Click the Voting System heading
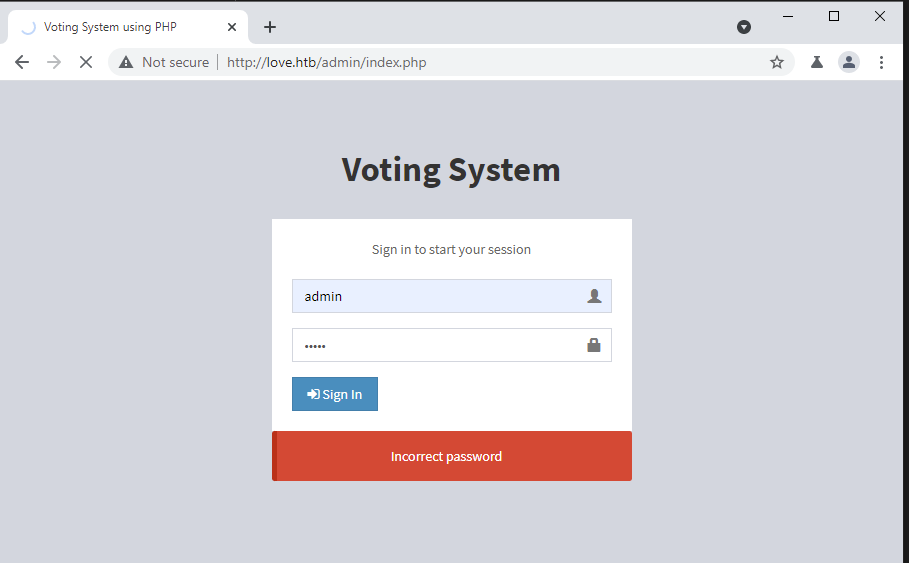This screenshot has height=563, width=909. [451, 169]
